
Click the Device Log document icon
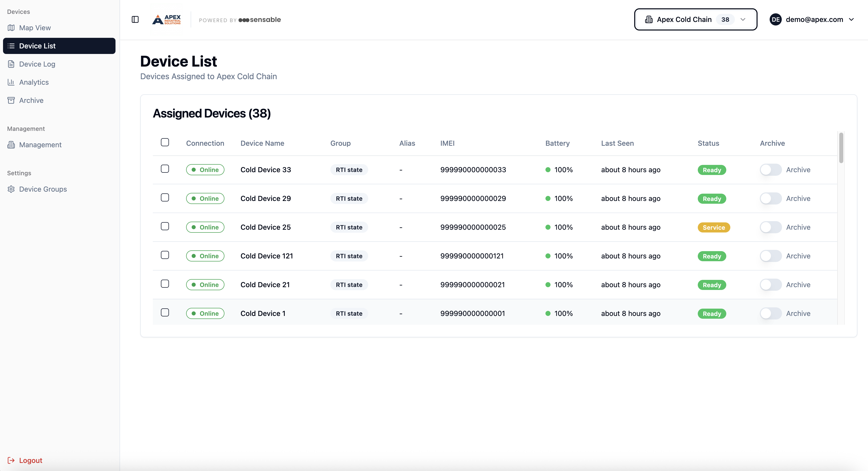[x=11, y=64]
